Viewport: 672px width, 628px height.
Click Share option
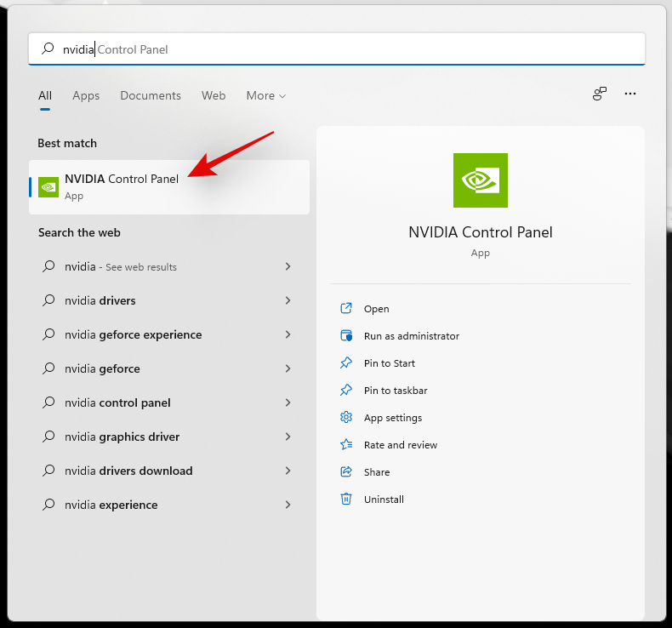click(x=377, y=472)
